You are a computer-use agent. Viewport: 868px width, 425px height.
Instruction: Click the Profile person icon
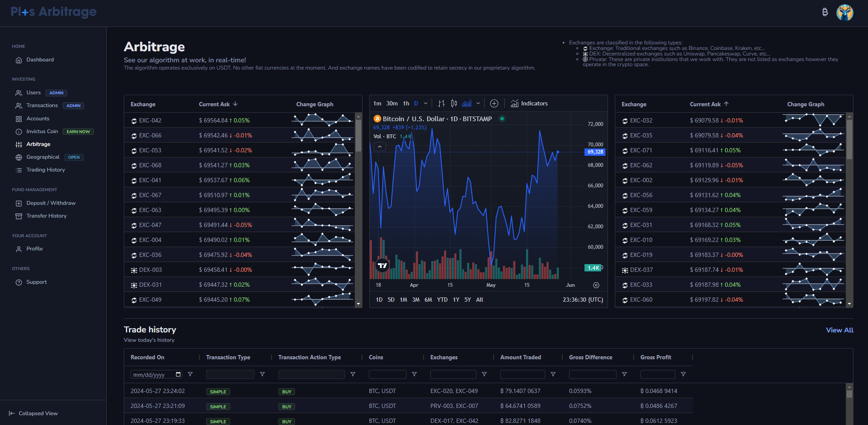19,249
